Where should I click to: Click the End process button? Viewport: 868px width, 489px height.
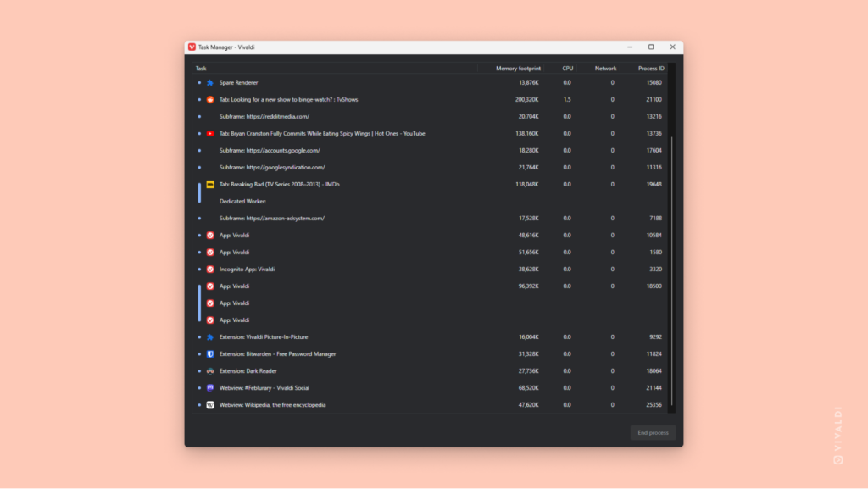(654, 432)
